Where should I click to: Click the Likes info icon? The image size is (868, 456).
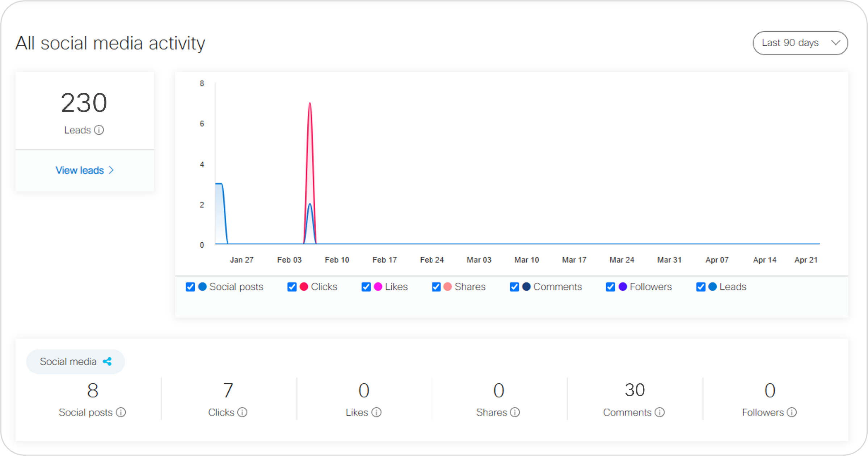click(x=376, y=412)
